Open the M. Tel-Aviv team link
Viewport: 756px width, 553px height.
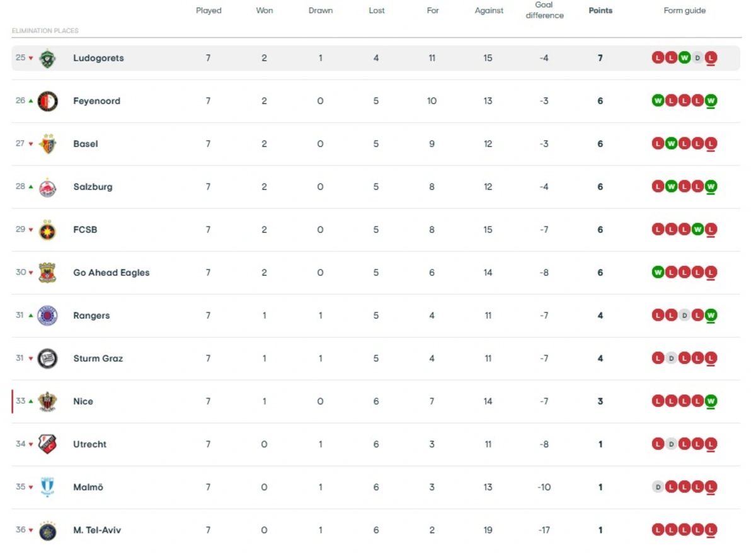pyautogui.click(x=97, y=530)
